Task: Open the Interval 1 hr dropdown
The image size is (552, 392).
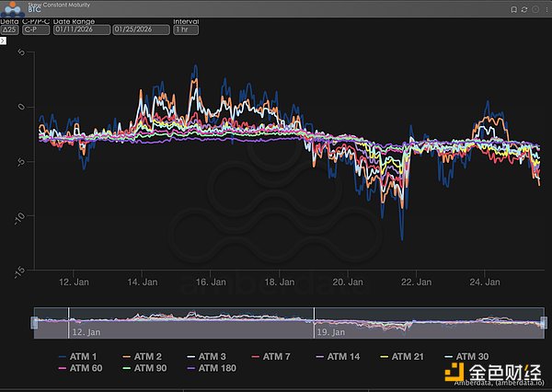Action: [186, 29]
